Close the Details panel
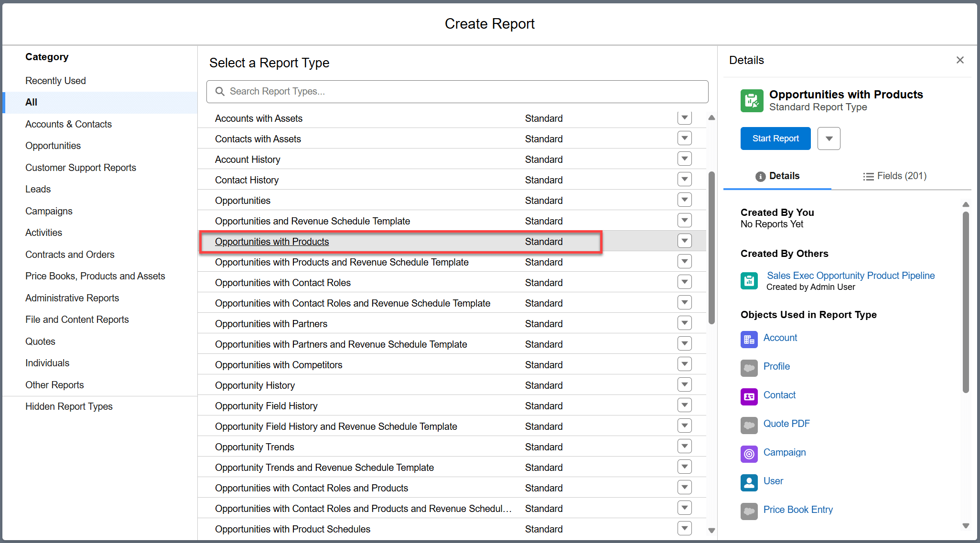The height and width of the screenshot is (543, 980). coord(960,60)
